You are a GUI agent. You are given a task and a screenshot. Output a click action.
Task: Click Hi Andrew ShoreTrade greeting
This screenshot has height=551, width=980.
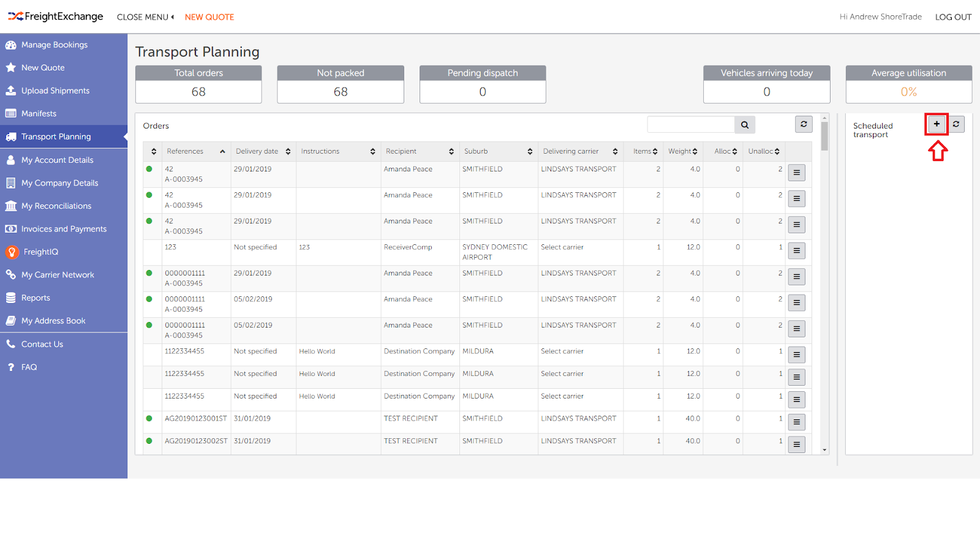pos(880,17)
